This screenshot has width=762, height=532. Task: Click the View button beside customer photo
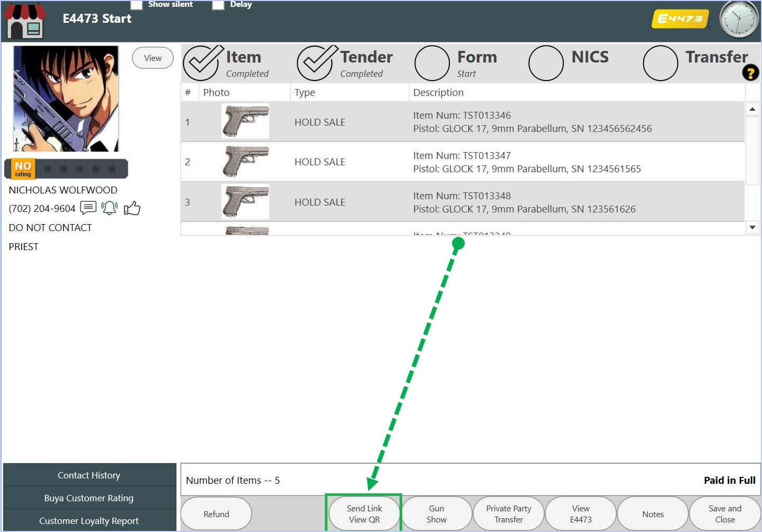(x=153, y=58)
